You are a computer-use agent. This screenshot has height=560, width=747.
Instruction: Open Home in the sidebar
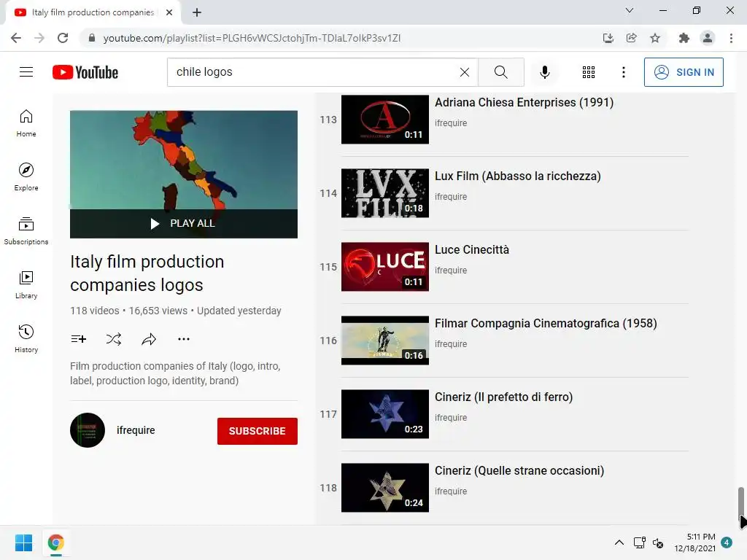26,122
